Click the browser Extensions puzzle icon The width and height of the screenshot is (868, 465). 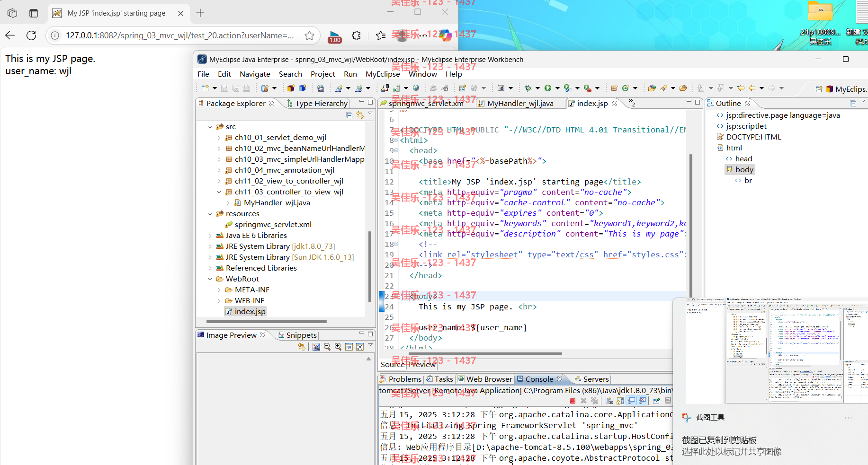[356, 35]
